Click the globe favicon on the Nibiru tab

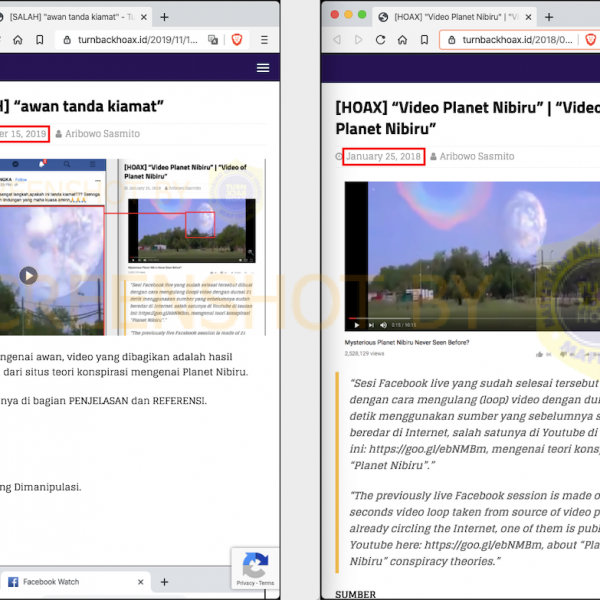tap(383, 17)
